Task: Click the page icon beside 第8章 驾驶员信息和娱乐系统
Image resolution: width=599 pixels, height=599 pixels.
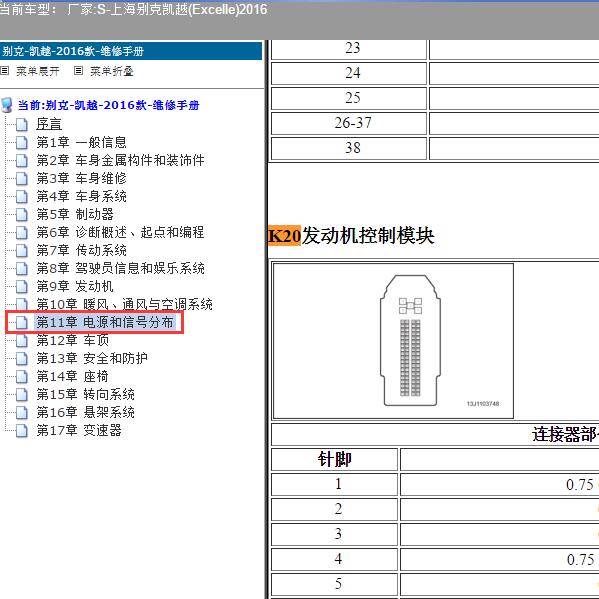Action: 22,268
